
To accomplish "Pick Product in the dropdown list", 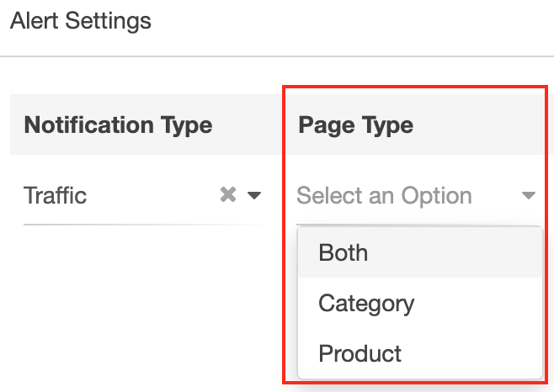I will [x=360, y=353].
